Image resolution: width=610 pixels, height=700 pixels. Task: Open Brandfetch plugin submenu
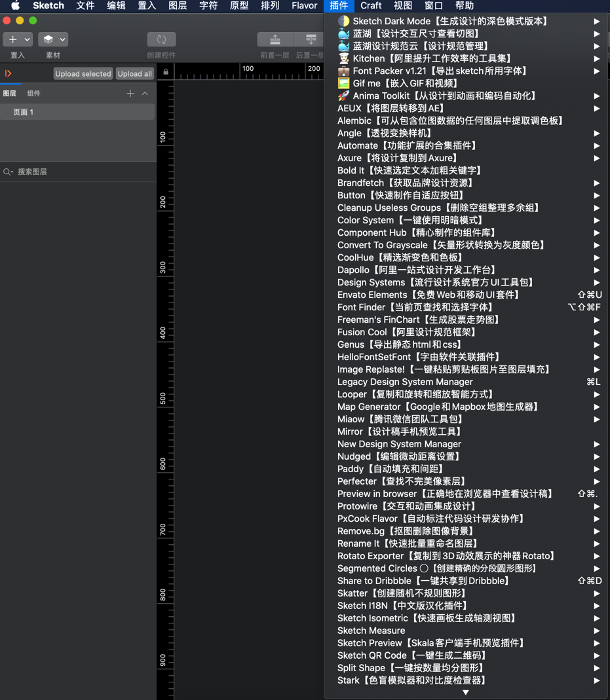coord(467,183)
